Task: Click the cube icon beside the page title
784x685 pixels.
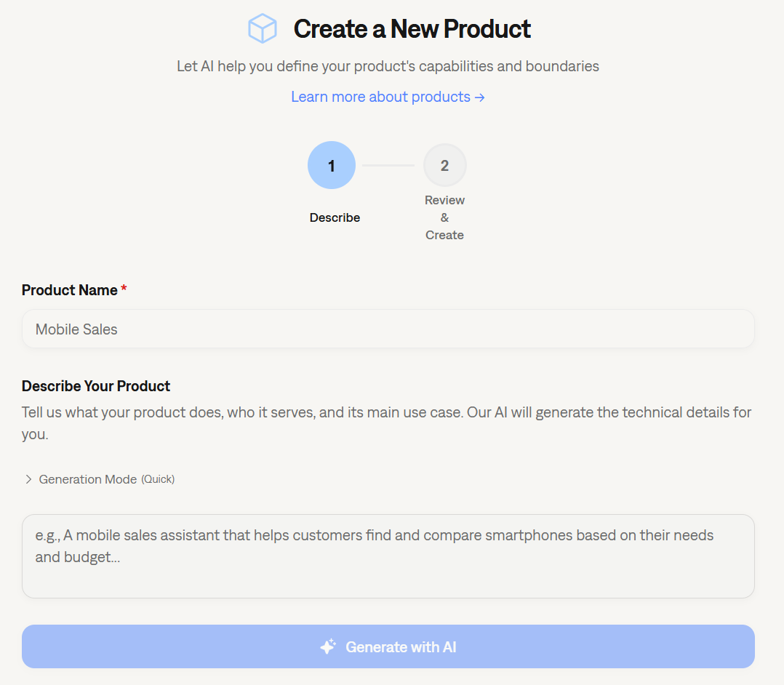Action: [263, 28]
